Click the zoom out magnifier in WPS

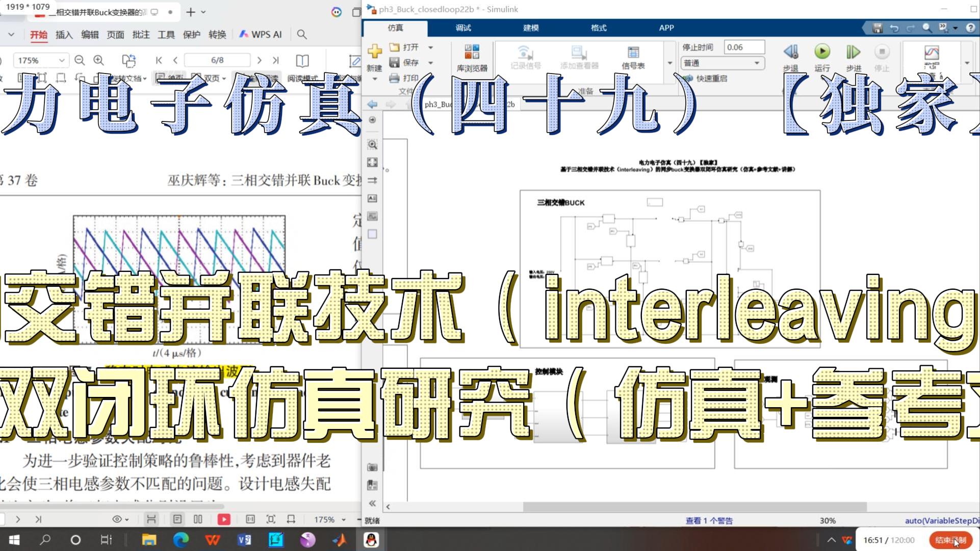coord(80,60)
